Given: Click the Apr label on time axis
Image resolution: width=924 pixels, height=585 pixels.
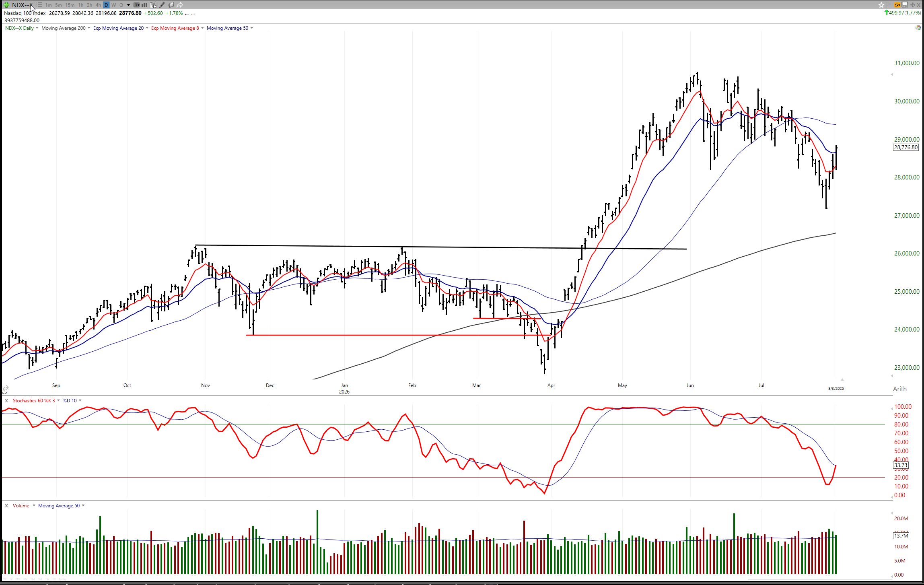Looking at the screenshot, I should [x=551, y=385].
